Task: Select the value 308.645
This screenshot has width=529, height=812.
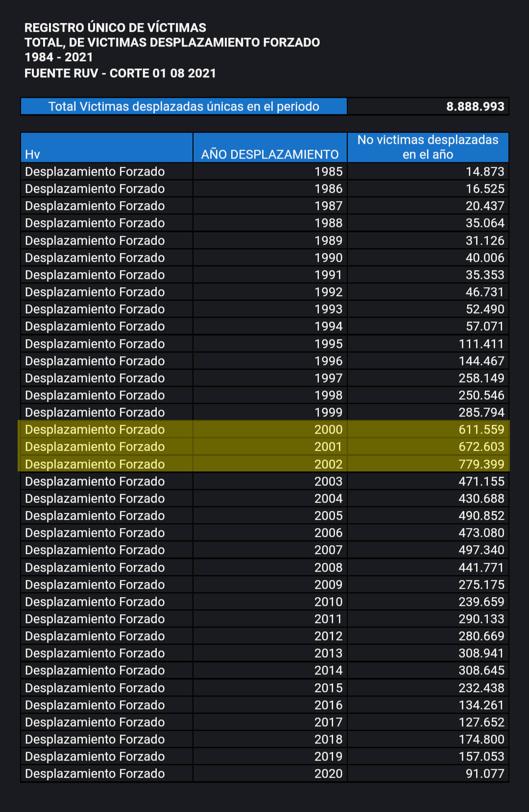Action: 481,671
